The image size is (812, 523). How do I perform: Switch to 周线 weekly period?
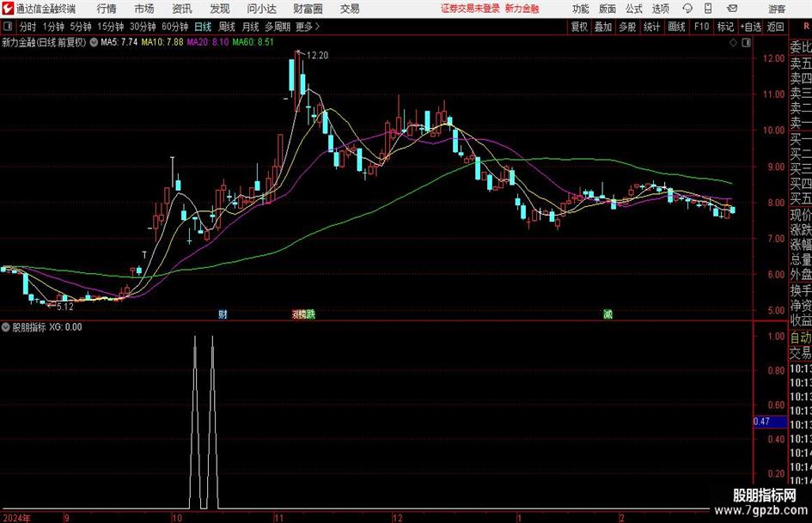pyautogui.click(x=226, y=27)
